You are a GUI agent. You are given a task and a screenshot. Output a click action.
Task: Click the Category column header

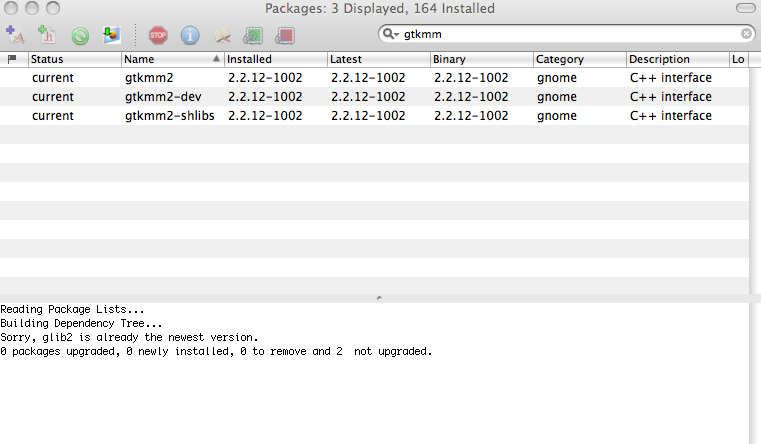(578, 59)
